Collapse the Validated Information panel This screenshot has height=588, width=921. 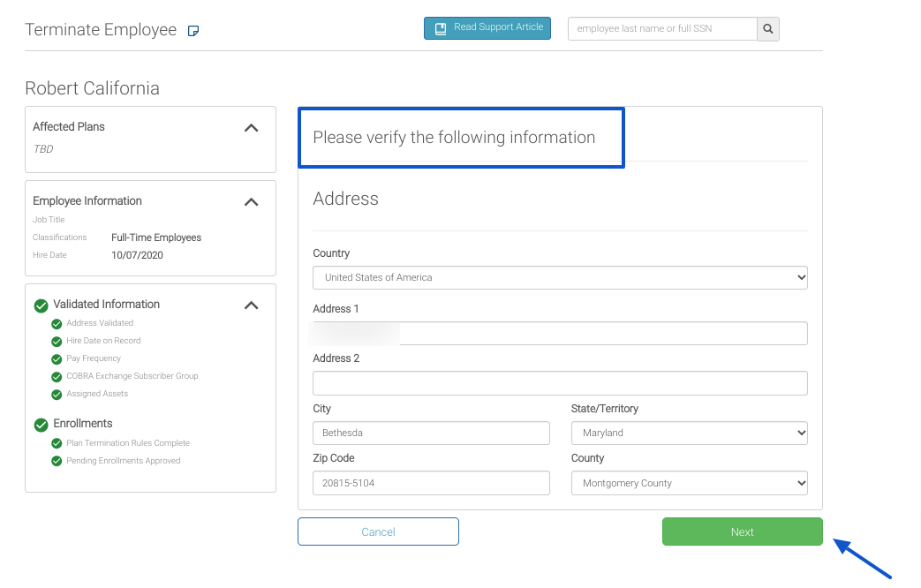coord(251,305)
